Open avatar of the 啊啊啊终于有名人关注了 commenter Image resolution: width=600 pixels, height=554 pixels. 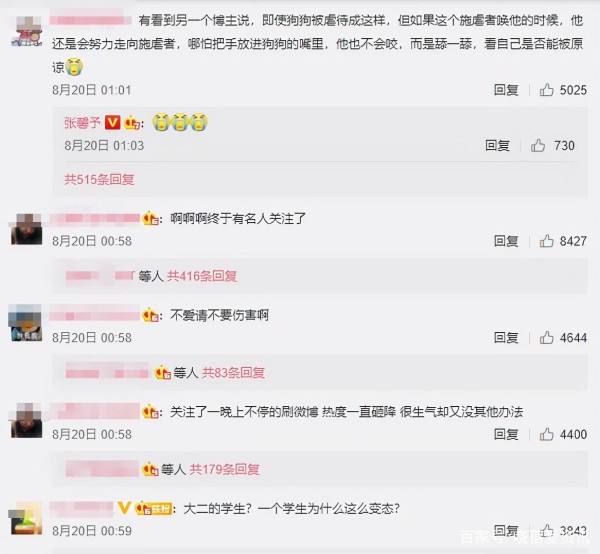26,229
